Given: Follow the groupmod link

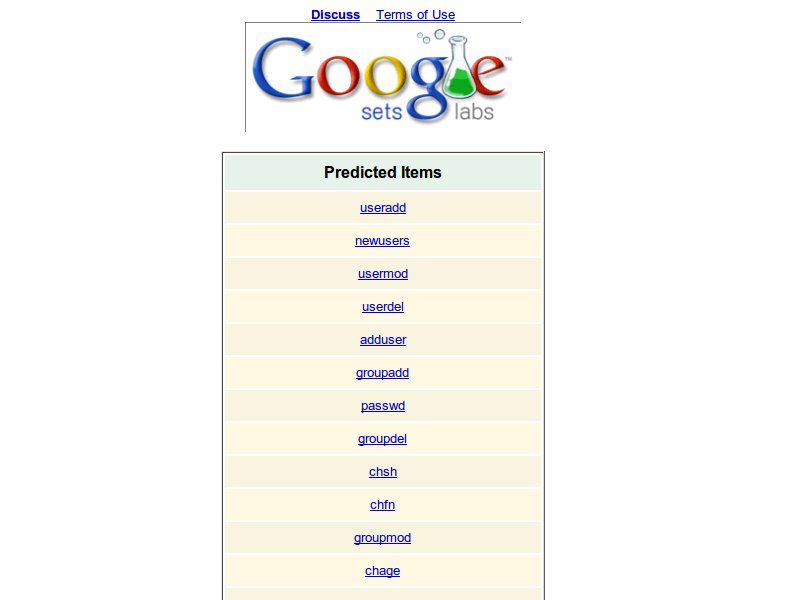Looking at the screenshot, I should 382,538.
